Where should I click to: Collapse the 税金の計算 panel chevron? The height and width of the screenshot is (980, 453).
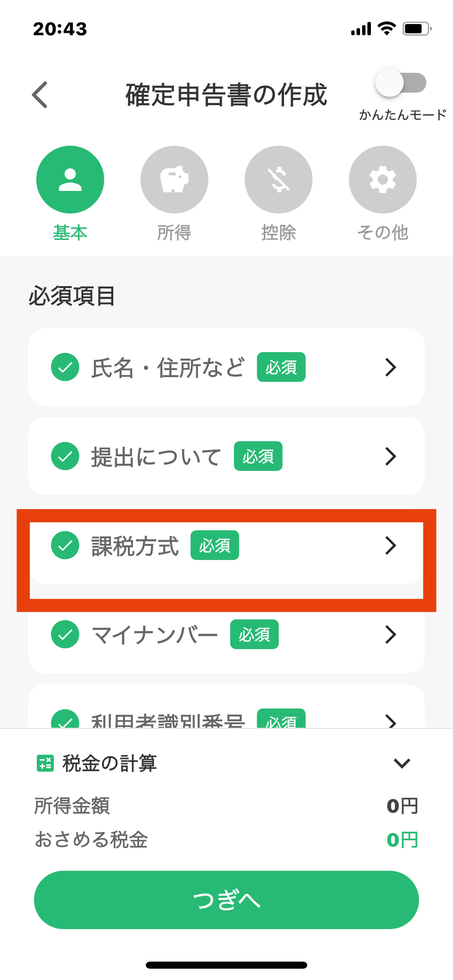pyautogui.click(x=402, y=763)
